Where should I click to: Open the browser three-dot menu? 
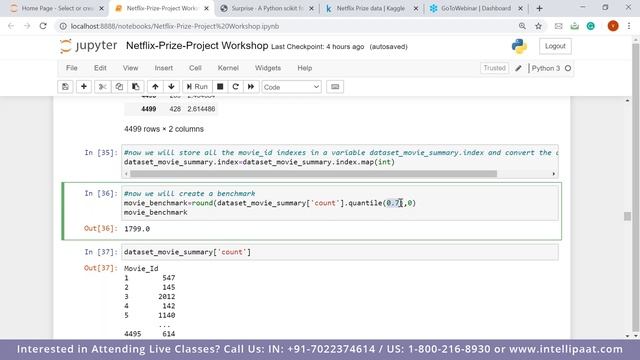tap(629, 26)
